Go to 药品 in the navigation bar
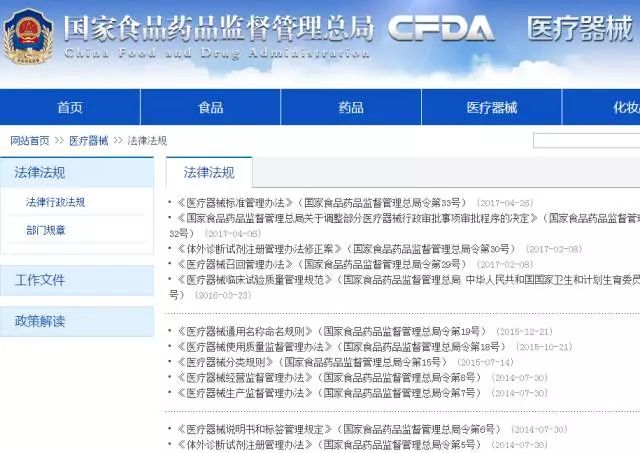640x453 pixels. coord(351,108)
